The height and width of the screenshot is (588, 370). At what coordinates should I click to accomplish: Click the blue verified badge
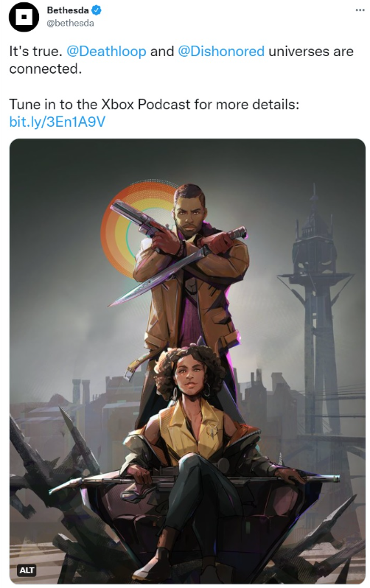point(97,10)
